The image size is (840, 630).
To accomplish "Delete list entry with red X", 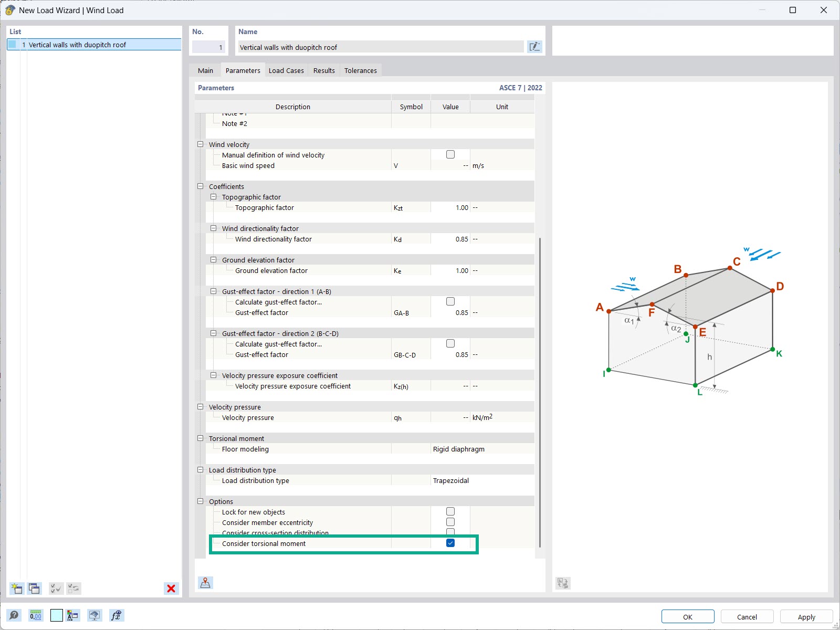I will pyautogui.click(x=170, y=589).
